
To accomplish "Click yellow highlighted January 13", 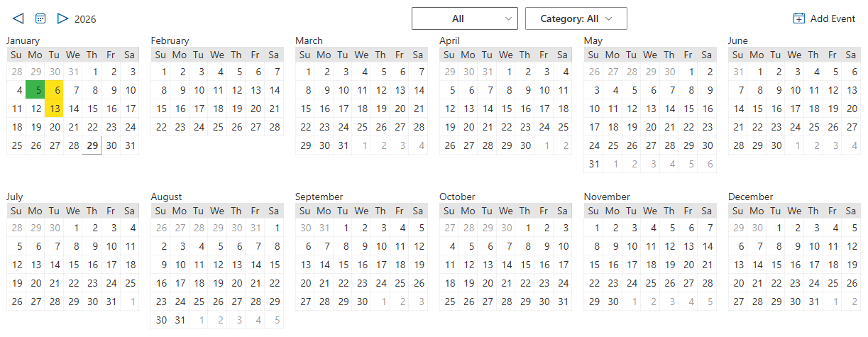I will click(55, 109).
